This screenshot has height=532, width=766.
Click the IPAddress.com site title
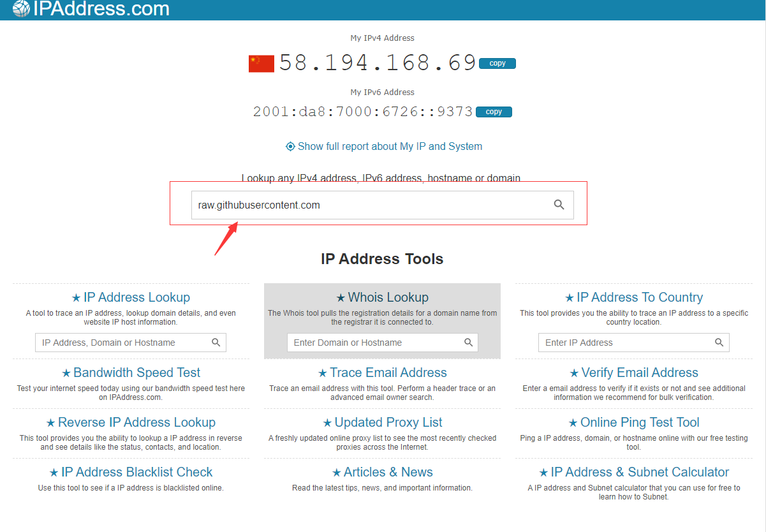click(101, 9)
